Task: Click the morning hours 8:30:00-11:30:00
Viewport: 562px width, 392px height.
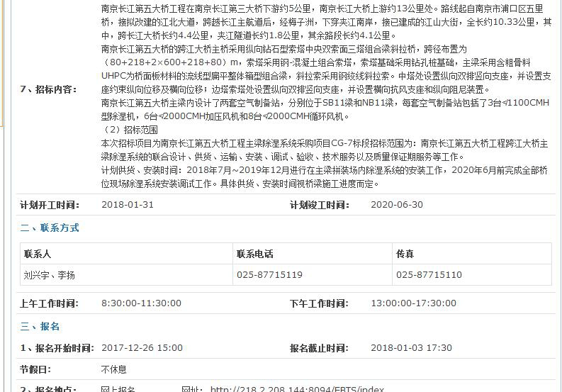Action: (142, 303)
